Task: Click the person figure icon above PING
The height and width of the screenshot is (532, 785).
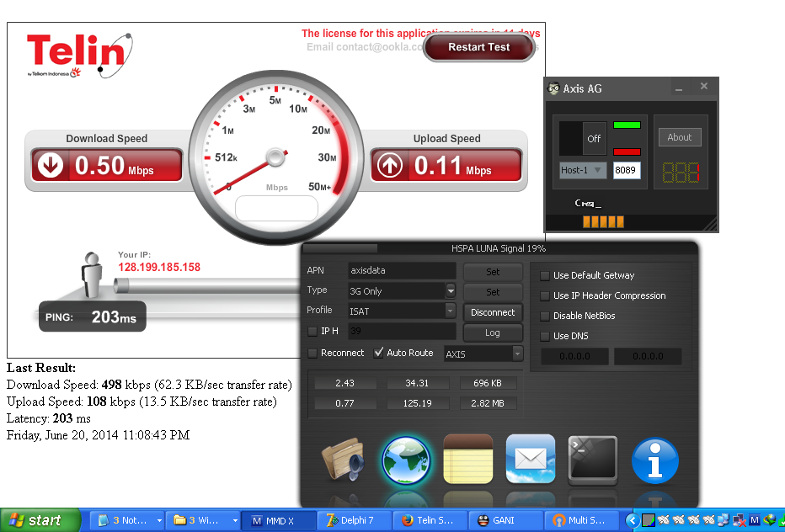Action: tap(92, 274)
